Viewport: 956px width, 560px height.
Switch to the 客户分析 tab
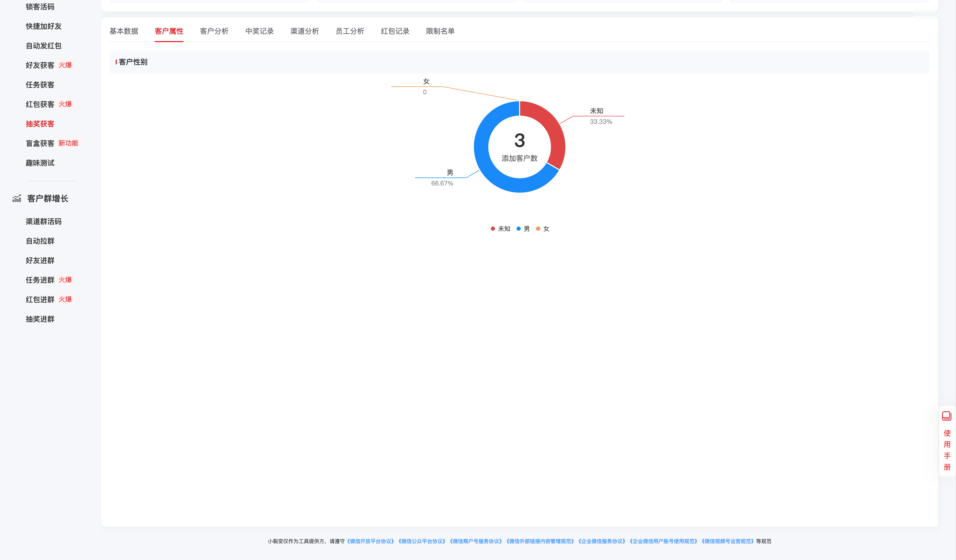click(x=214, y=31)
